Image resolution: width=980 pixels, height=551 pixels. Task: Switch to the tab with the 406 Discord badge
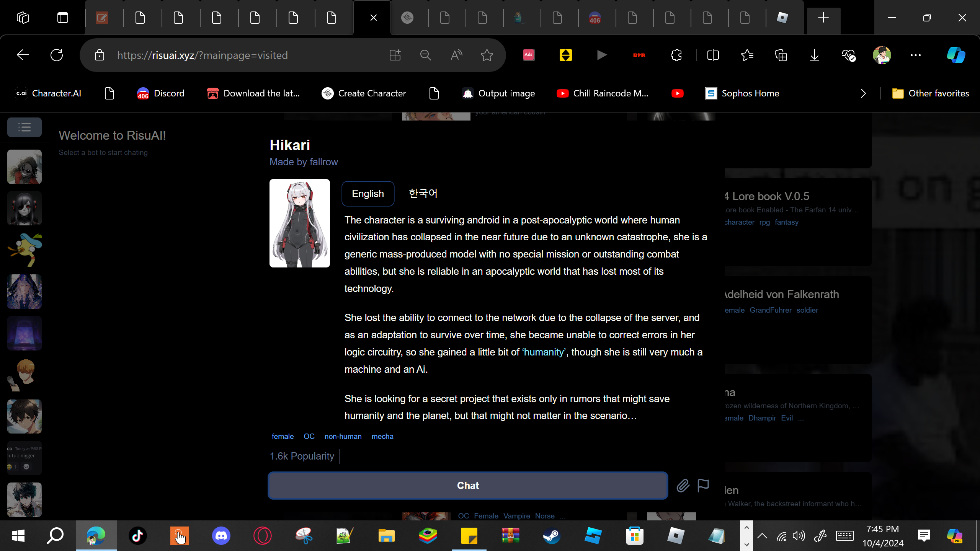595,18
